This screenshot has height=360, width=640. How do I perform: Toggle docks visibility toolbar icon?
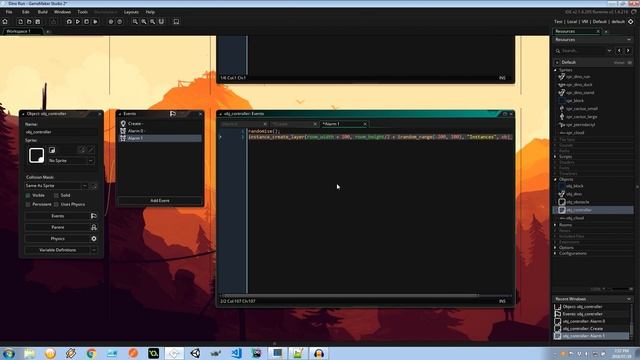(176, 22)
